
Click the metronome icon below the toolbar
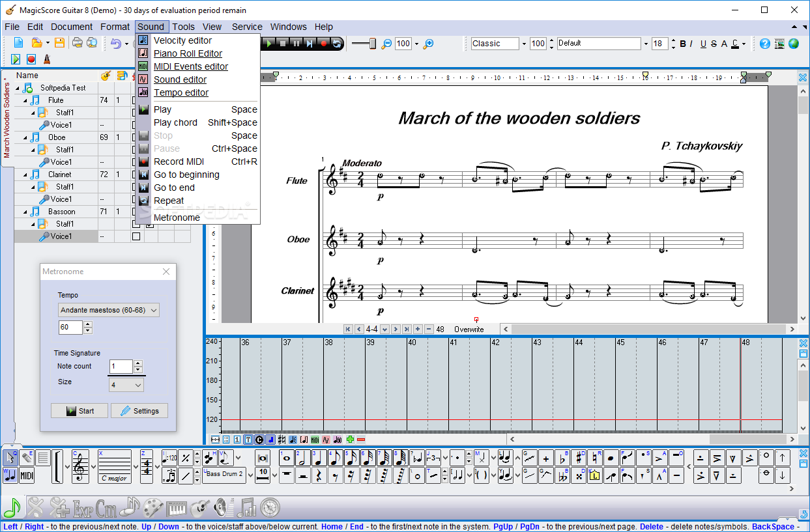click(47, 59)
